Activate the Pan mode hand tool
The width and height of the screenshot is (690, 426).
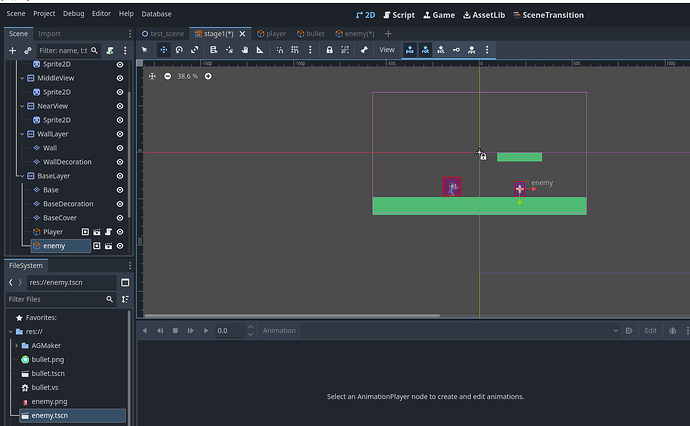[x=245, y=49]
